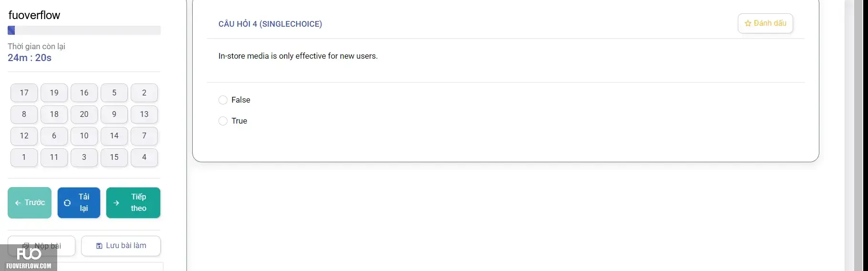Click the FUO fuoverflow.com logo
This screenshot has width=868, height=271.
[x=29, y=258]
